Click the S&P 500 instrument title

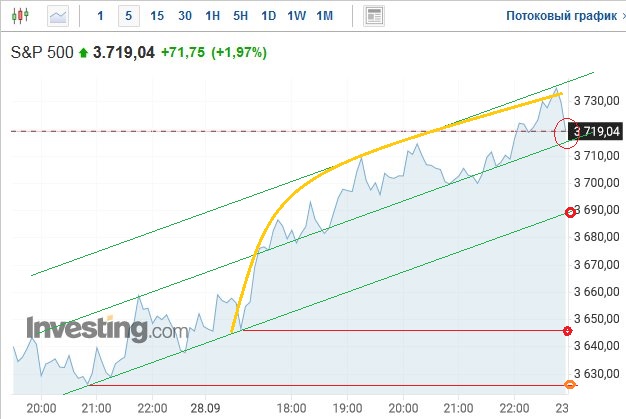click(43, 53)
